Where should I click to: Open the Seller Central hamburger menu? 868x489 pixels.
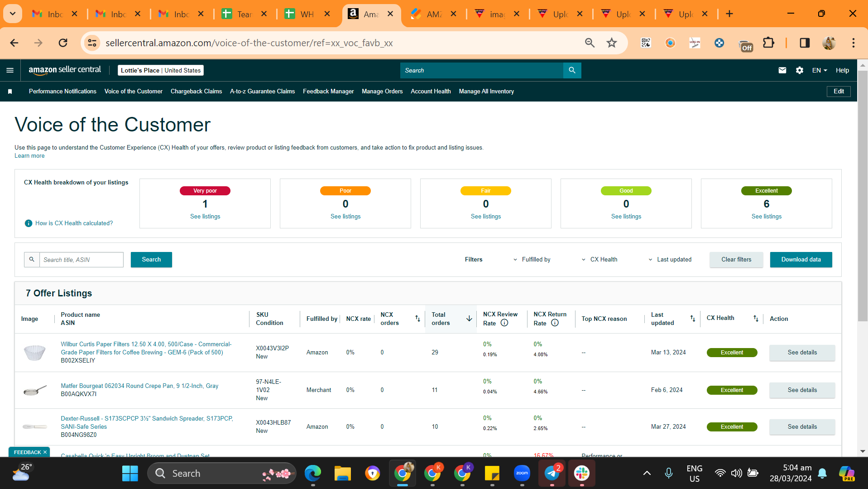click(x=10, y=70)
